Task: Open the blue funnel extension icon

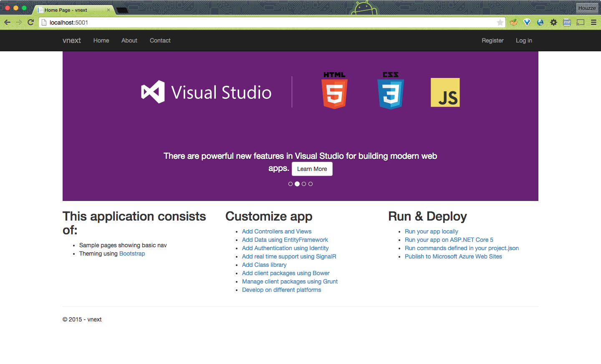Action: (527, 23)
